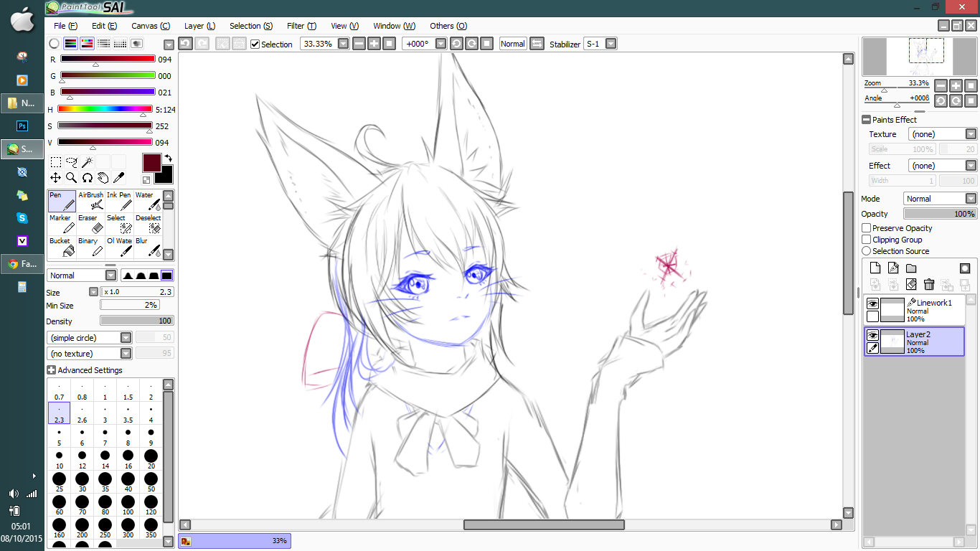Open the Stabilizer S-1 dropdown

[611, 44]
